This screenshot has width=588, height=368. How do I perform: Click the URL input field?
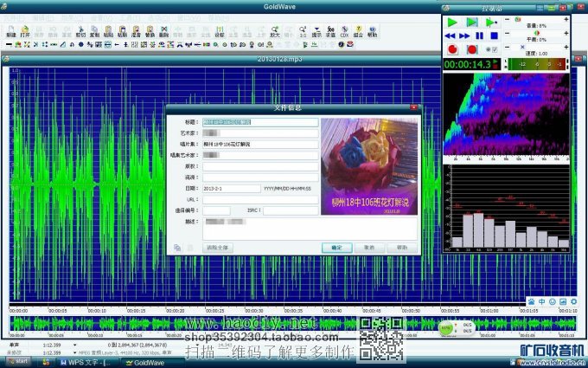259,198
